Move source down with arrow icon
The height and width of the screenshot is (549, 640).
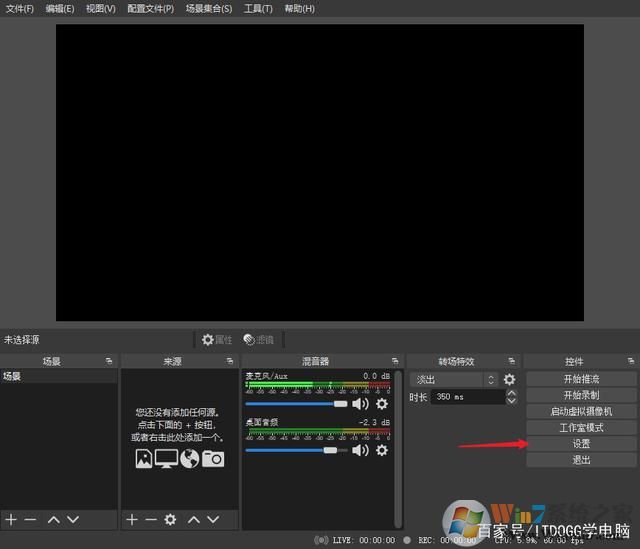click(x=213, y=520)
